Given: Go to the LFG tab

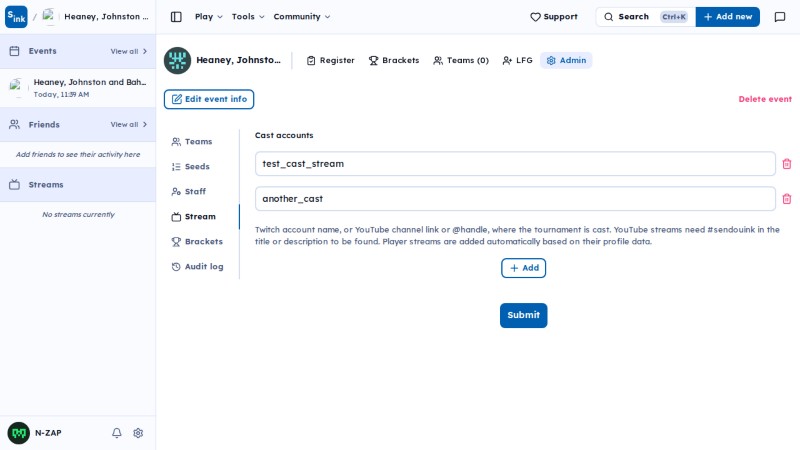Looking at the screenshot, I should click(517, 60).
